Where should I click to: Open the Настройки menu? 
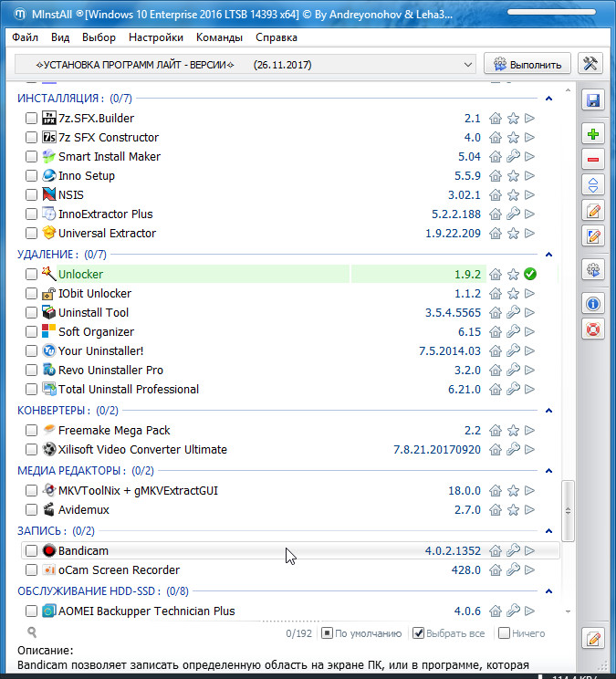pyautogui.click(x=156, y=37)
